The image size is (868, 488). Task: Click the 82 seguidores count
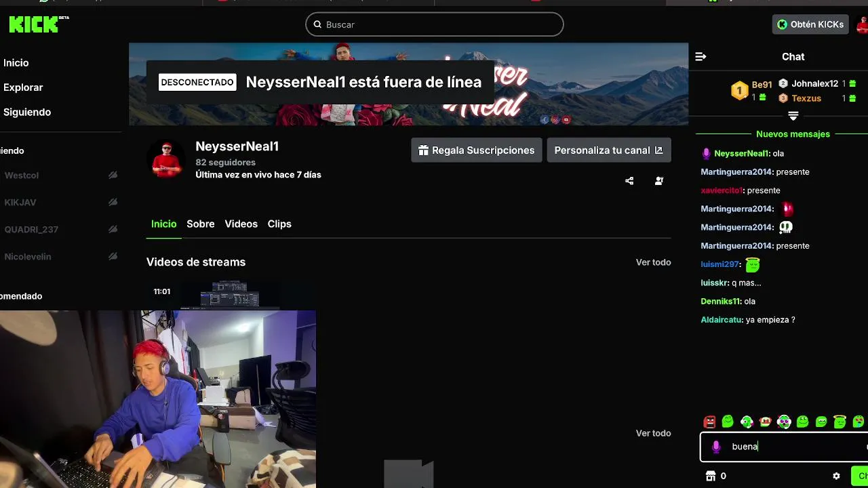click(225, 163)
